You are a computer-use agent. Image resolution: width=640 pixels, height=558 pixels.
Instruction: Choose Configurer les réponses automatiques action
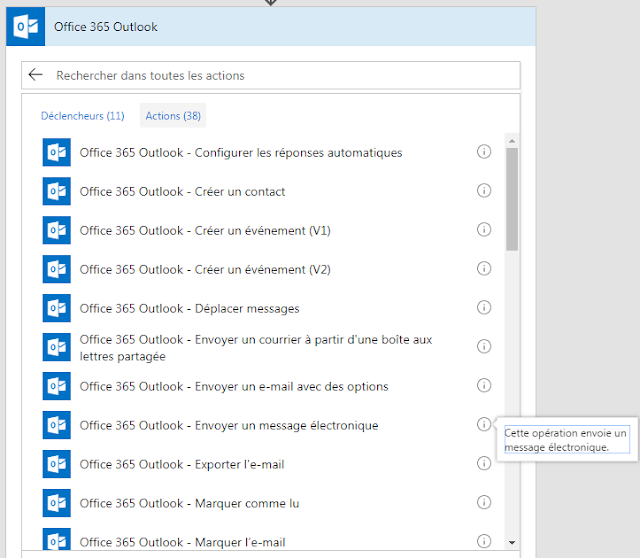coord(241,153)
